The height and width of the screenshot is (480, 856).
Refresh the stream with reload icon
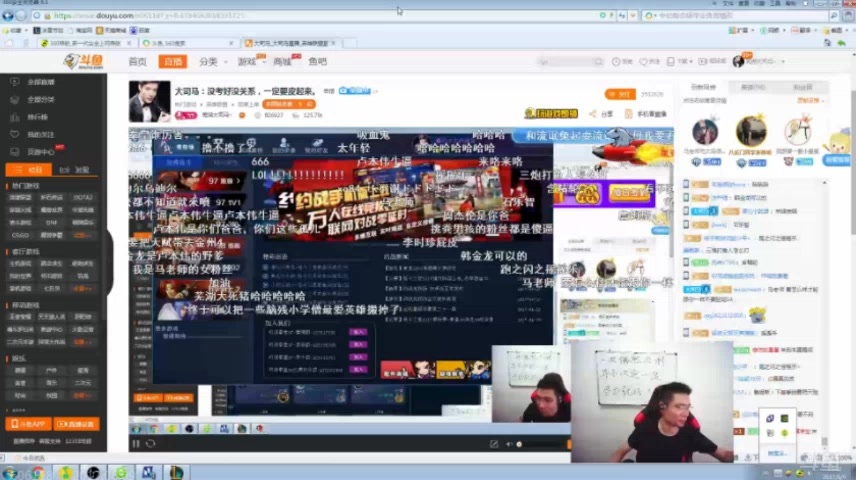coord(151,444)
